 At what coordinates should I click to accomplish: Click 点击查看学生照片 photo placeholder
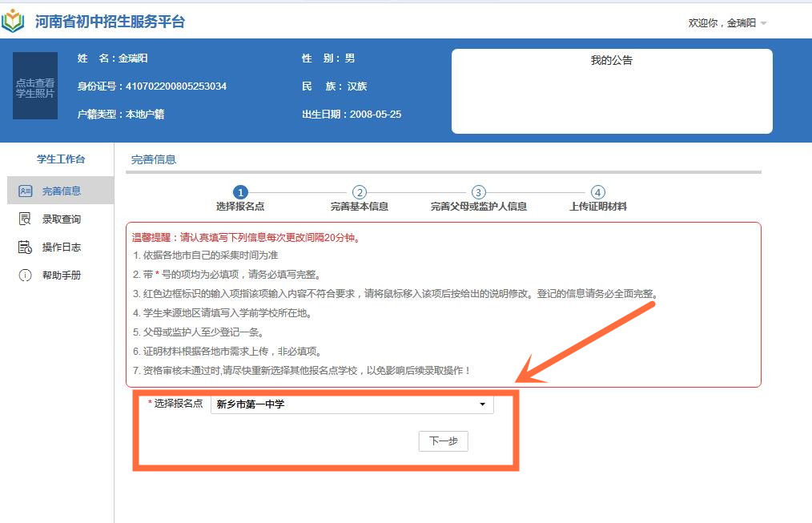35,86
